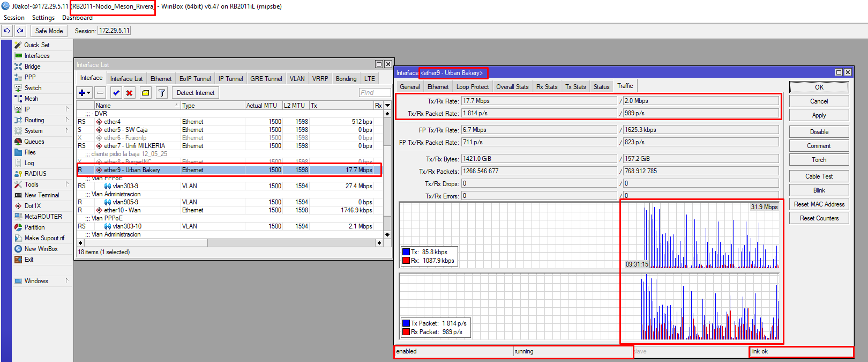Click the blue plus Add interface icon
The height and width of the screenshot is (362, 868).
coord(82,93)
